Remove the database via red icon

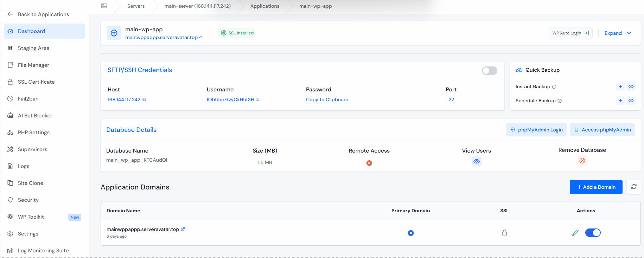pyautogui.click(x=582, y=161)
